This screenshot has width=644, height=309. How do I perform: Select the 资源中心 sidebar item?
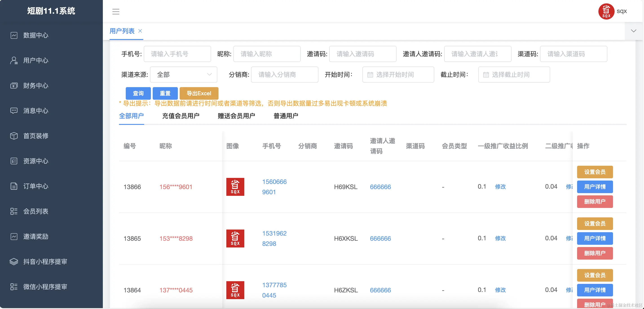(35, 161)
